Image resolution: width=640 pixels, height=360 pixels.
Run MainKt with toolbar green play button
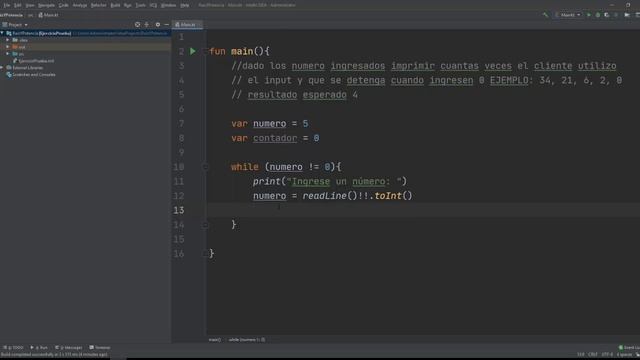(589, 15)
